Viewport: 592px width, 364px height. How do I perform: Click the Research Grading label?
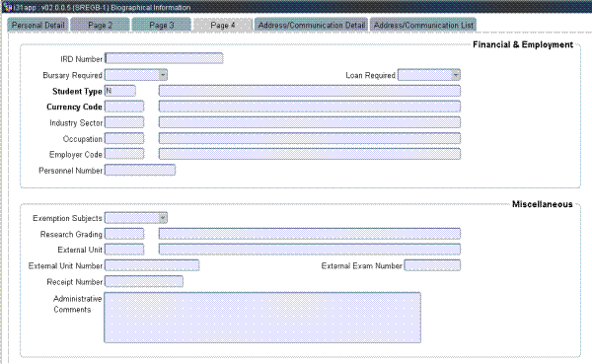click(71, 235)
